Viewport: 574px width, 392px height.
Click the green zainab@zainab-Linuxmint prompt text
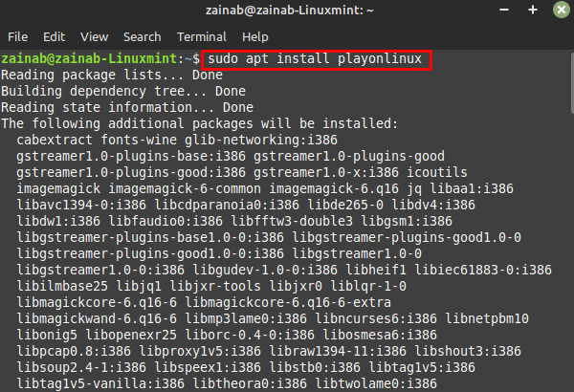pos(89,59)
